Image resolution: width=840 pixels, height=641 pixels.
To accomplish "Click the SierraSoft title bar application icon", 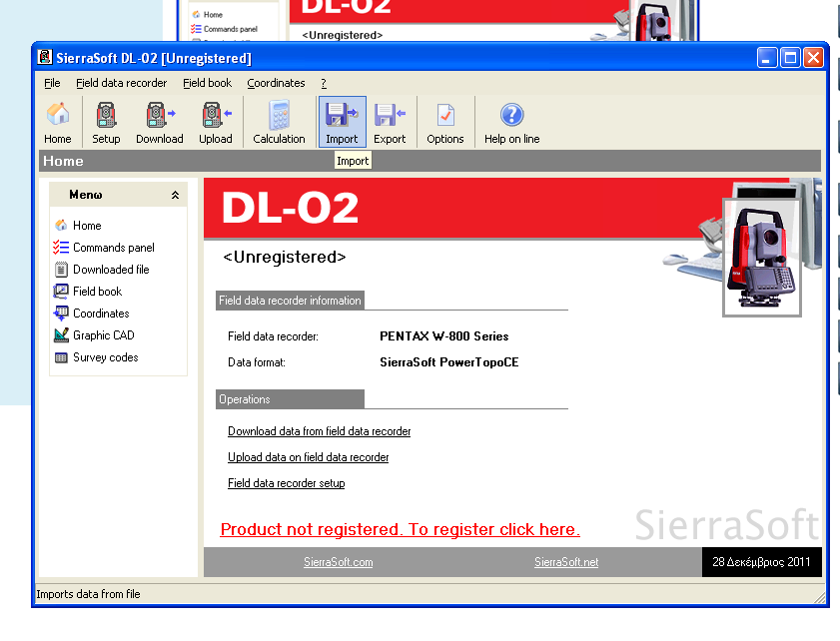I will [45, 57].
